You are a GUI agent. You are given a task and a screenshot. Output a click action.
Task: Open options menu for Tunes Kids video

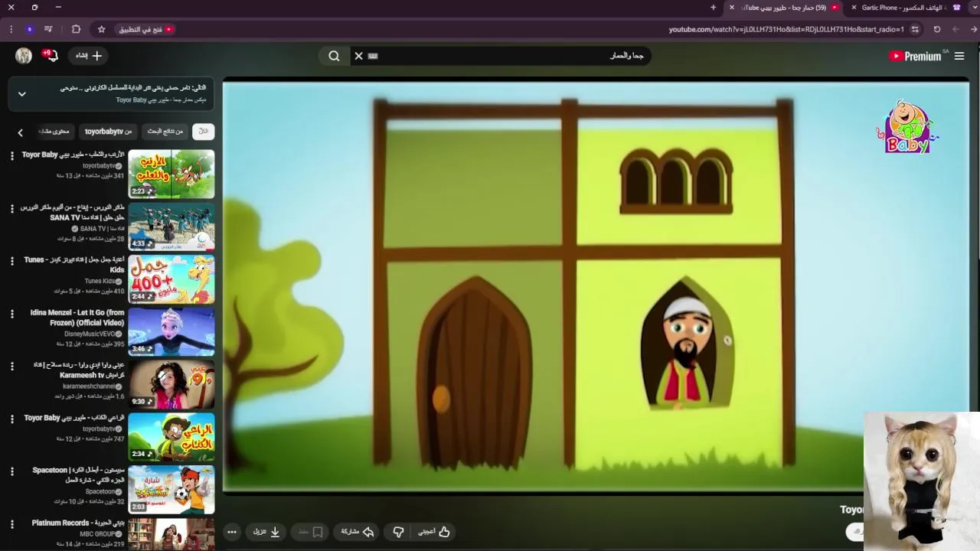(x=11, y=262)
